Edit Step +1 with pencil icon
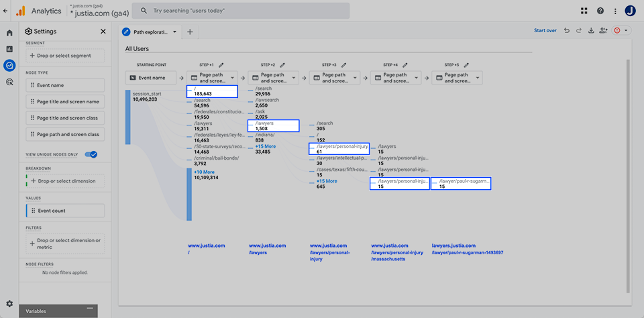The width and height of the screenshot is (644, 318). (221, 64)
